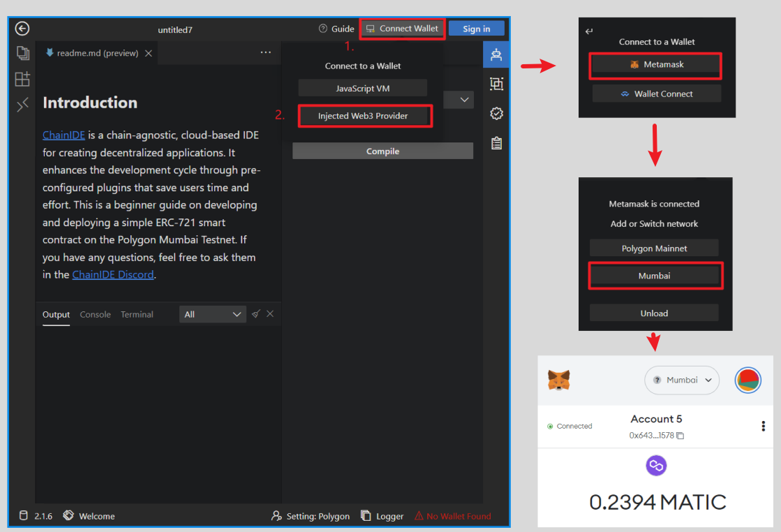Switch to the Output tab
The height and width of the screenshot is (532, 781).
[56, 315]
